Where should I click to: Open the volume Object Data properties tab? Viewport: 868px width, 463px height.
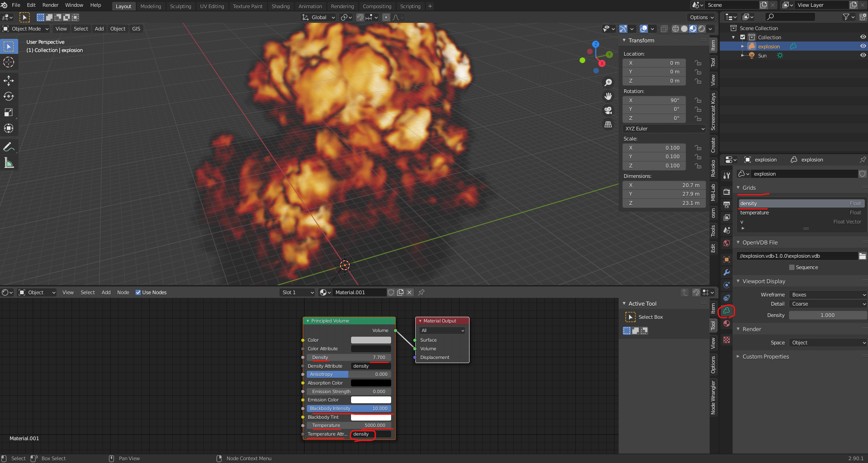click(727, 311)
